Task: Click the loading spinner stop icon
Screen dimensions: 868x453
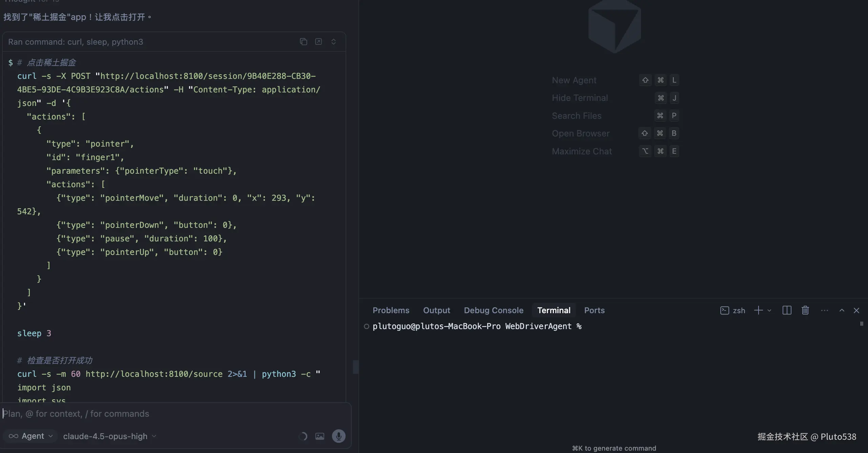Action: pos(303,436)
